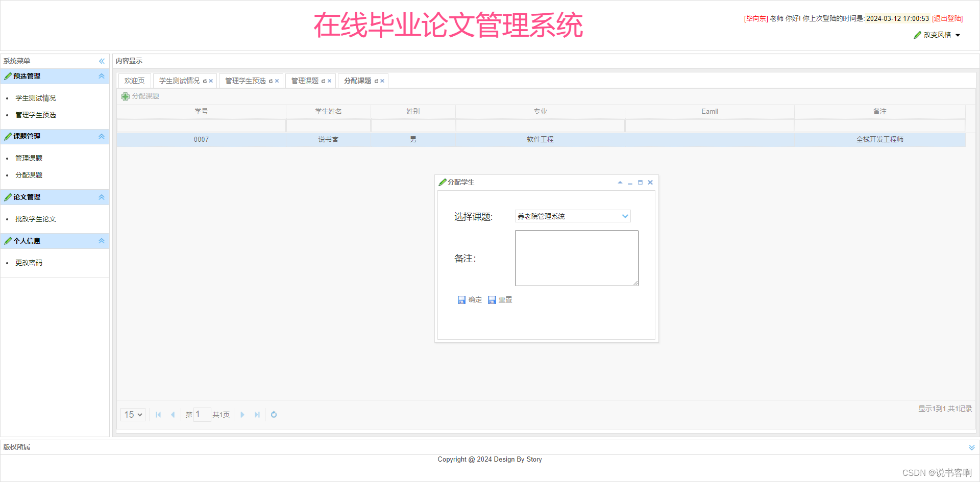Collapse the 系统菜单 sidebar panel
Screen dimensions: 980x482
tap(102, 61)
